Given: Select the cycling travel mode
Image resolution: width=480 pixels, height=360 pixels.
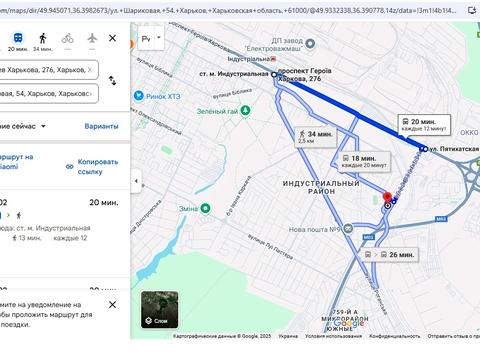Looking at the screenshot, I should [x=67, y=41].
